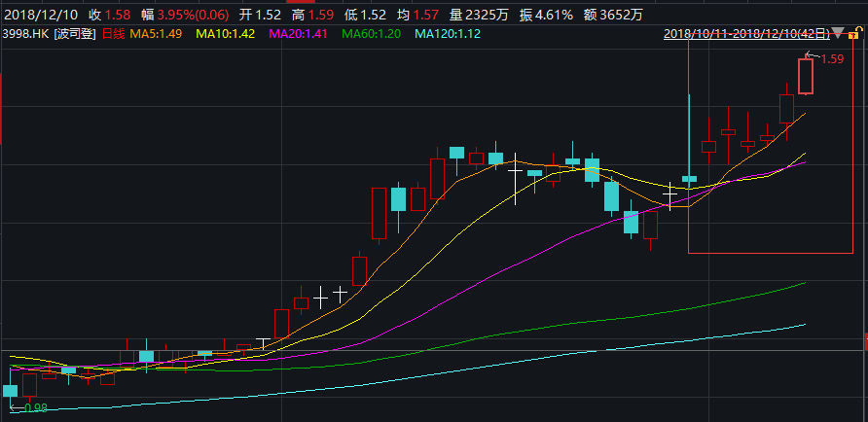Screen dimensions: 868x422
Task: Click the 0.98 low price marker on chart
Action: coord(37,408)
